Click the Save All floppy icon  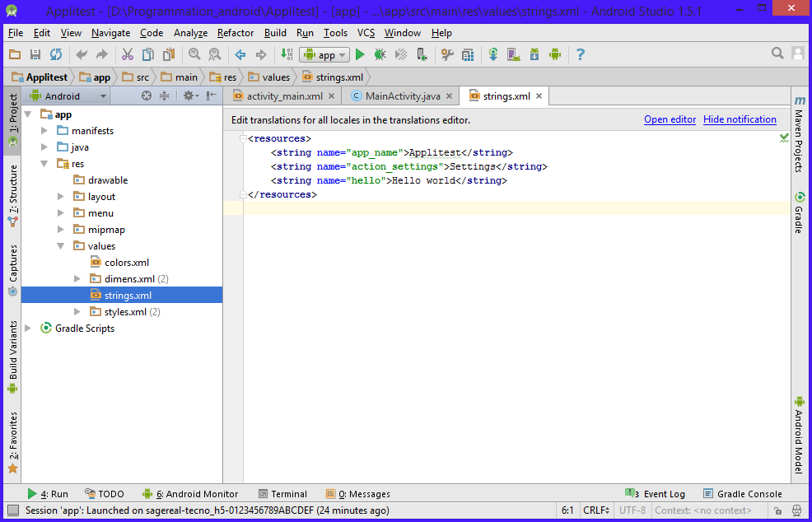(x=35, y=54)
